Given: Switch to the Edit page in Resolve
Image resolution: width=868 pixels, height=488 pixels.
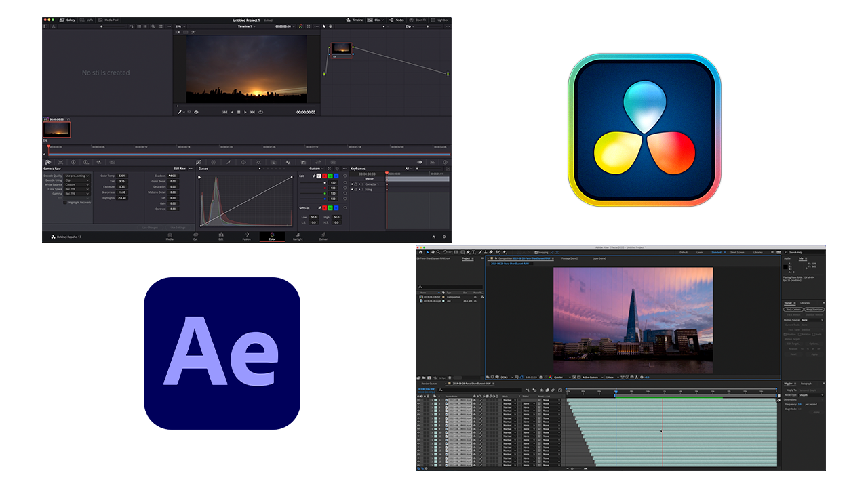Looking at the screenshot, I should (220, 237).
